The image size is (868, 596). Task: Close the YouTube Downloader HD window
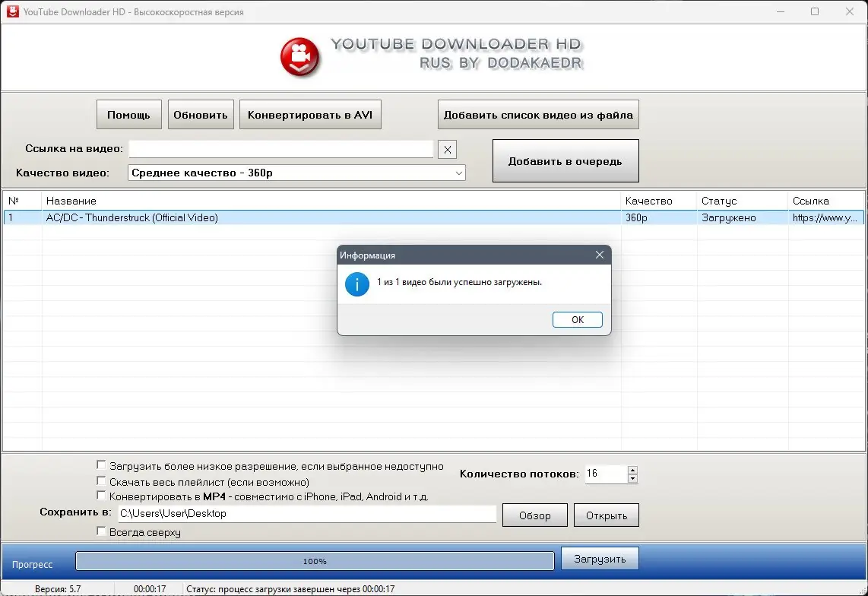pyautogui.click(x=850, y=11)
